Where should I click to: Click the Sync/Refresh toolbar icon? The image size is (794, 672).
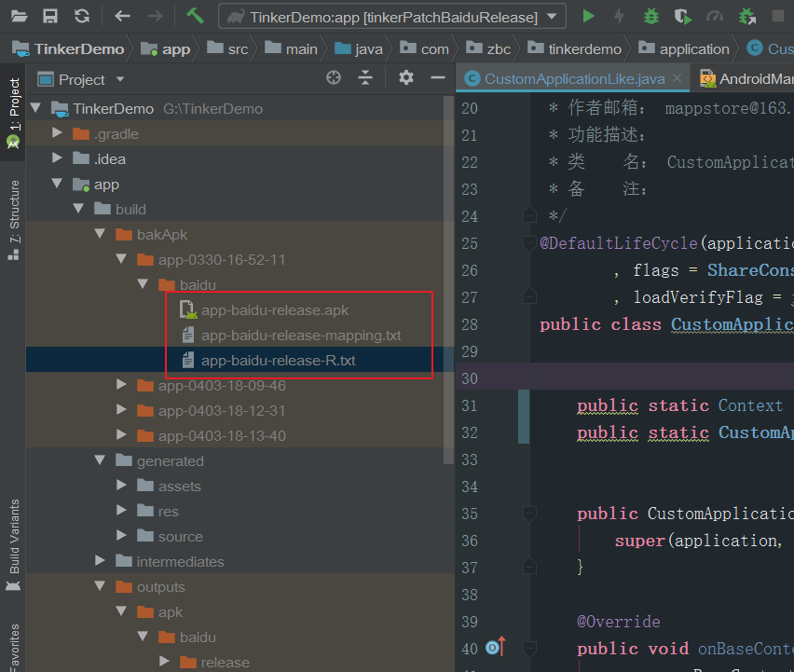coord(82,16)
